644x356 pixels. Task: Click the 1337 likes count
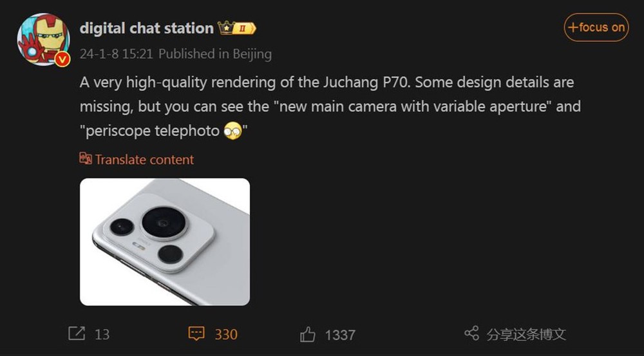[340, 335]
